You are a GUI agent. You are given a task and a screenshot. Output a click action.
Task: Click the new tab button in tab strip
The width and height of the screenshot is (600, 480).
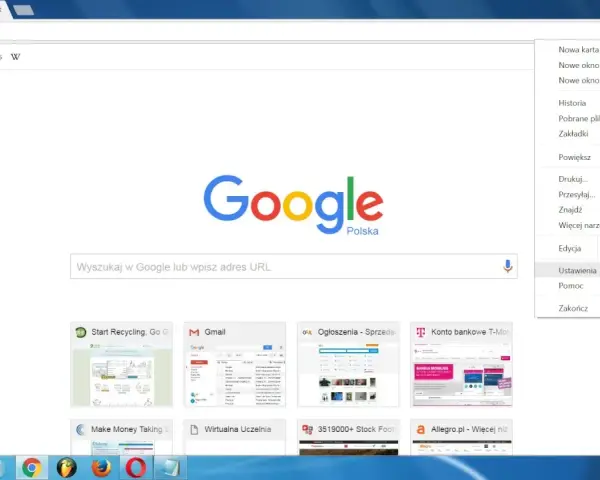(24, 10)
